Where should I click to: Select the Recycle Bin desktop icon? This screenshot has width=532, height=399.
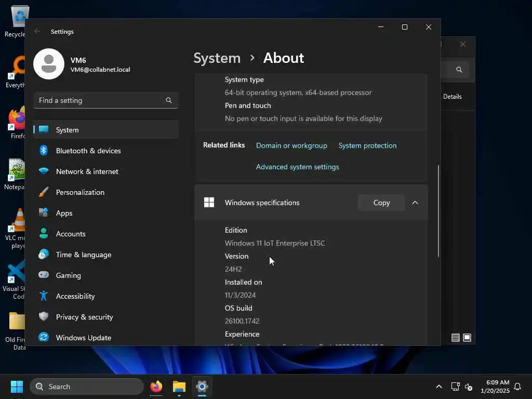tap(15, 21)
